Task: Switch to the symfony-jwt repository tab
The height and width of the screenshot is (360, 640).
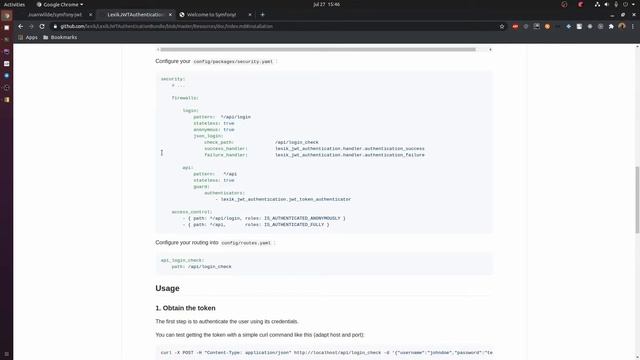Action: pyautogui.click(x=55, y=14)
